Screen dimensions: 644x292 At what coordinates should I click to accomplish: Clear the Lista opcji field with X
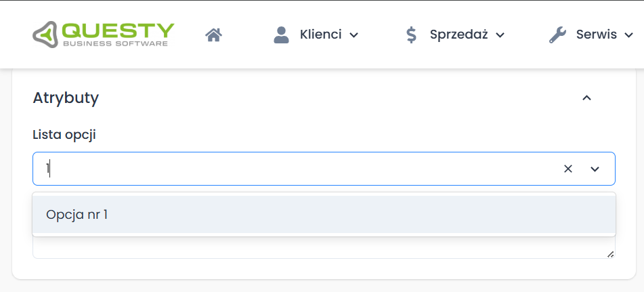pos(568,169)
